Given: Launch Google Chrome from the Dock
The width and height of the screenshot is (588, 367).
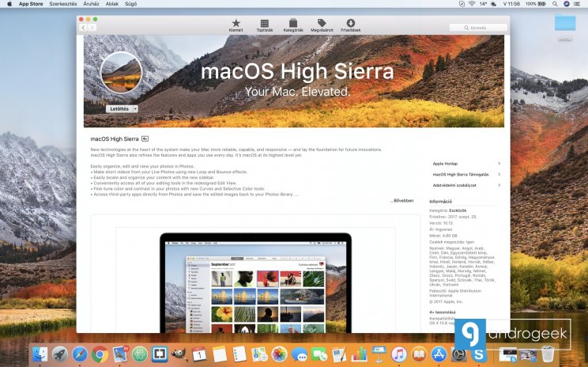Looking at the screenshot, I should point(100,354).
